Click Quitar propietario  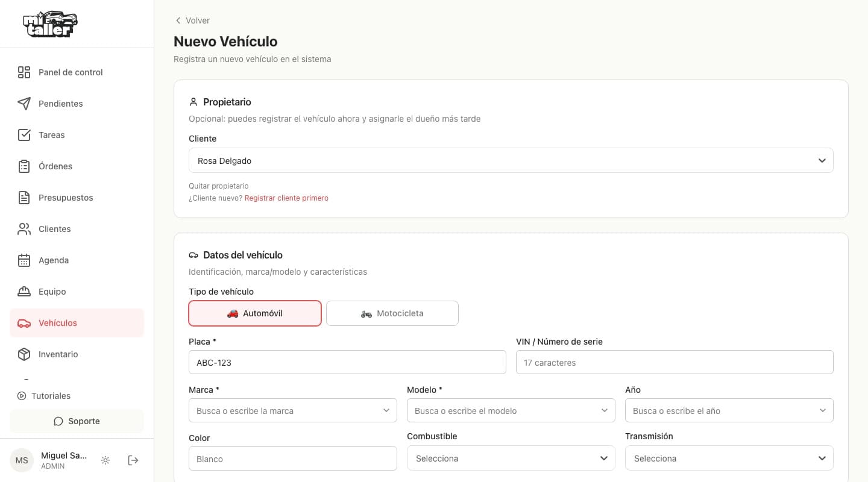tap(219, 186)
